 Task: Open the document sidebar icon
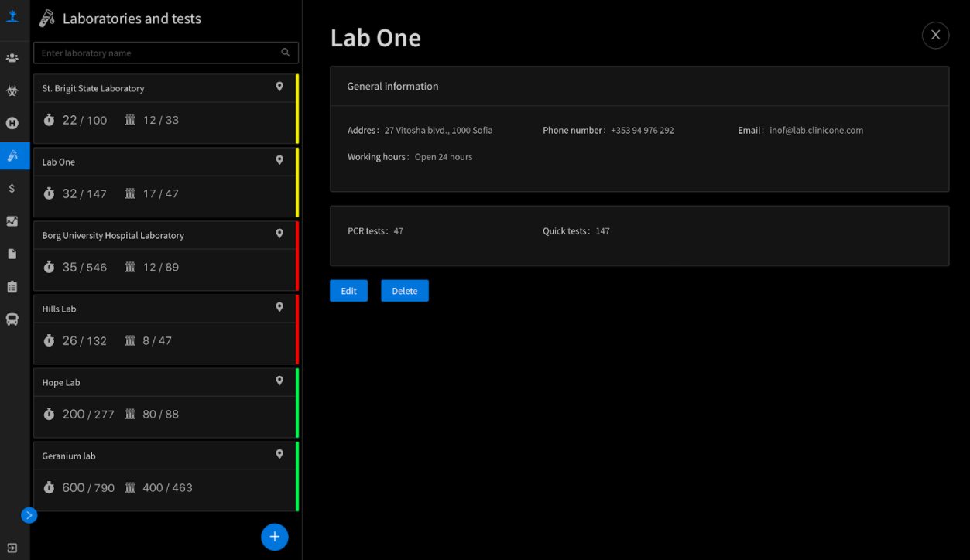click(x=12, y=254)
